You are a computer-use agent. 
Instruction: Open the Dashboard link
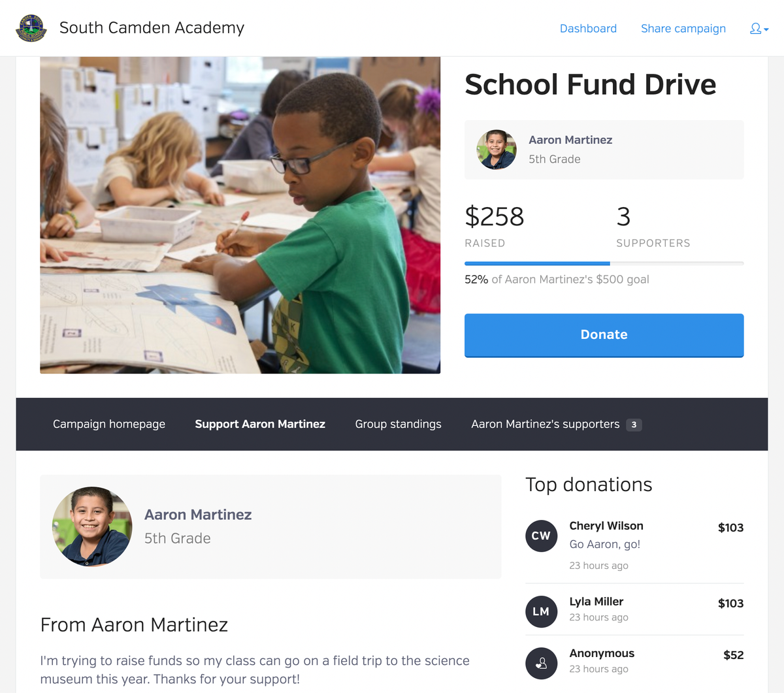point(588,29)
